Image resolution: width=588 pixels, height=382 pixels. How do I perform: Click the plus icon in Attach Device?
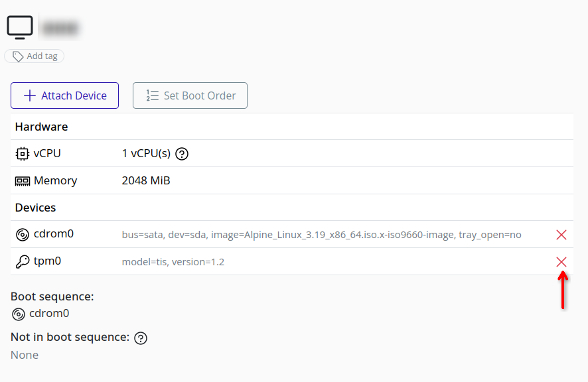(x=30, y=95)
